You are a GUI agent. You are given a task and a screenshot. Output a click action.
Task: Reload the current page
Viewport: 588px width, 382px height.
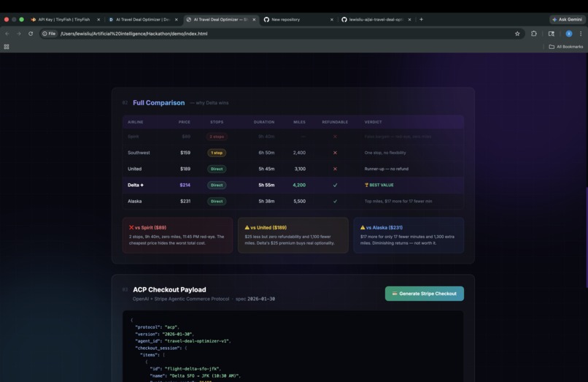click(31, 34)
